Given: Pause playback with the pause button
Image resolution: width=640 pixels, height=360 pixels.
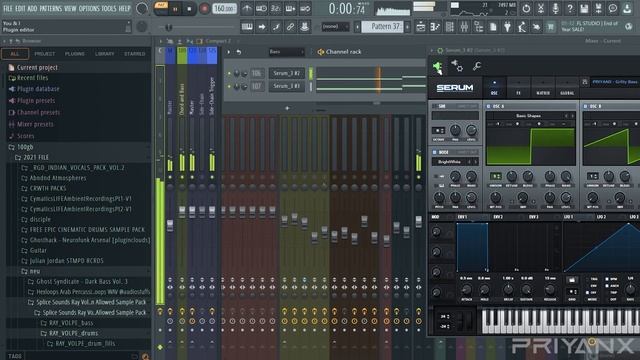Looking at the screenshot, I should coord(175,9).
